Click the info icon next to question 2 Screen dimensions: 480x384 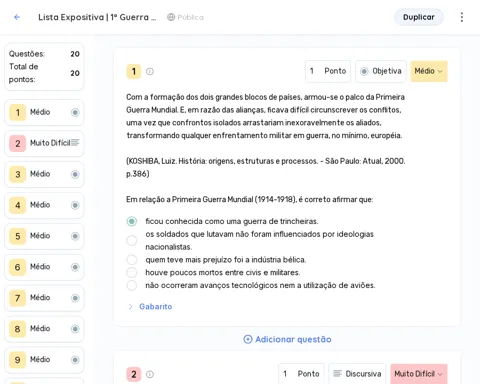tap(150, 374)
